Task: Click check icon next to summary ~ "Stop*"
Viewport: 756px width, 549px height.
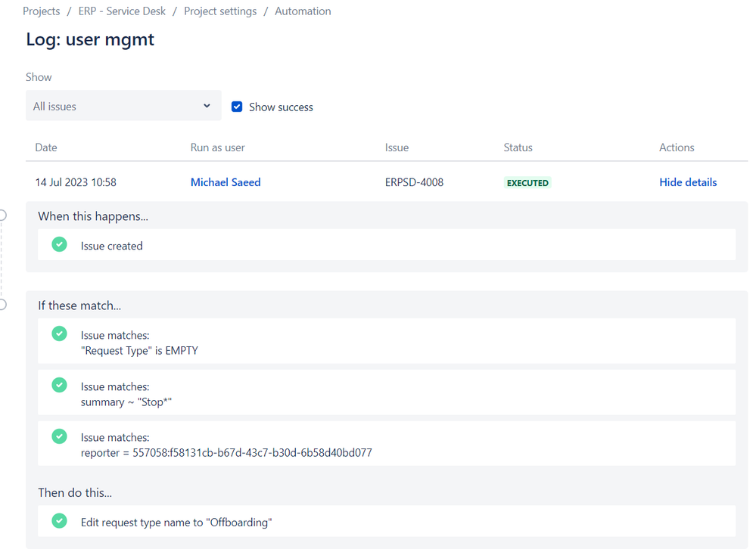Action: 59,385
